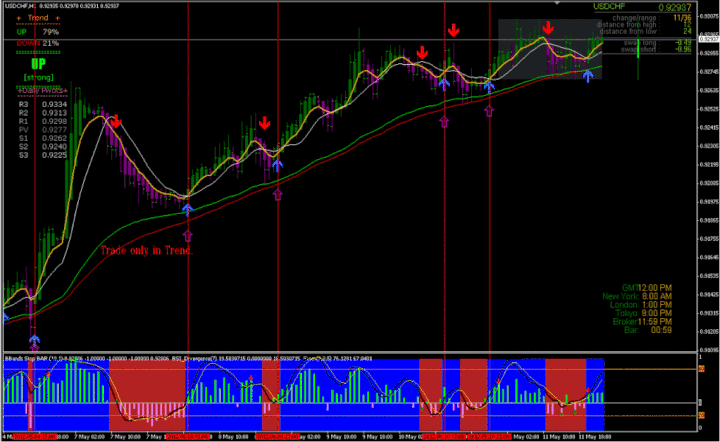
Task: Click the '+ Trend +' header label
Action: tap(38, 18)
